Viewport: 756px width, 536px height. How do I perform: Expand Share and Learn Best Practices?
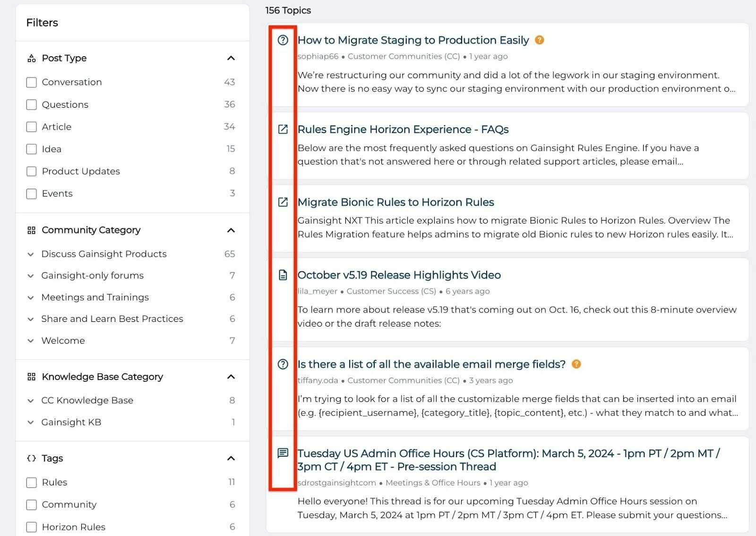(x=31, y=319)
